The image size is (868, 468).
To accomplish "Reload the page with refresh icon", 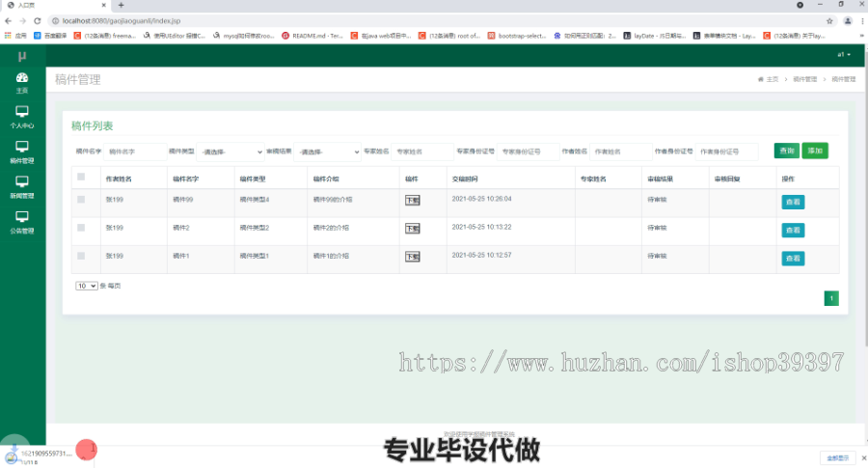I will point(37,21).
